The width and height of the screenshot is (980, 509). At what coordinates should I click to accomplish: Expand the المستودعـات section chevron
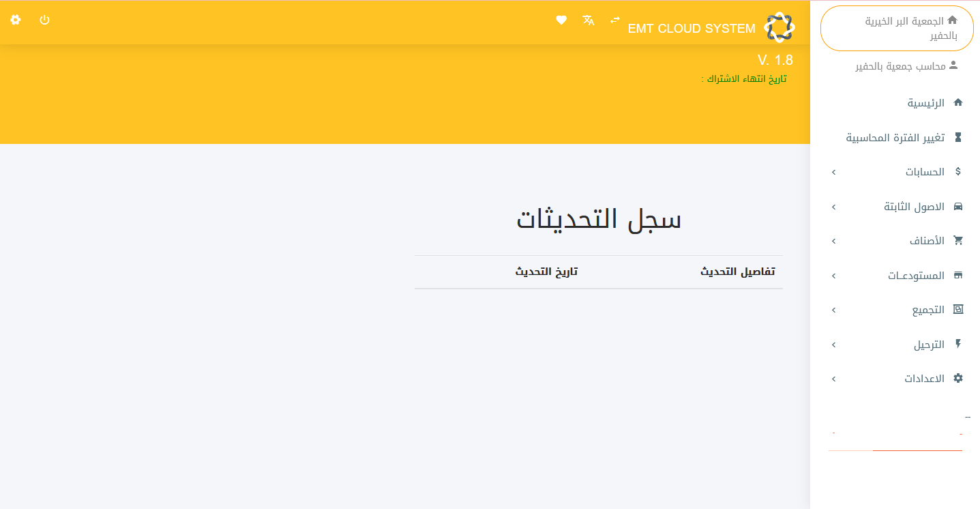(833, 275)
